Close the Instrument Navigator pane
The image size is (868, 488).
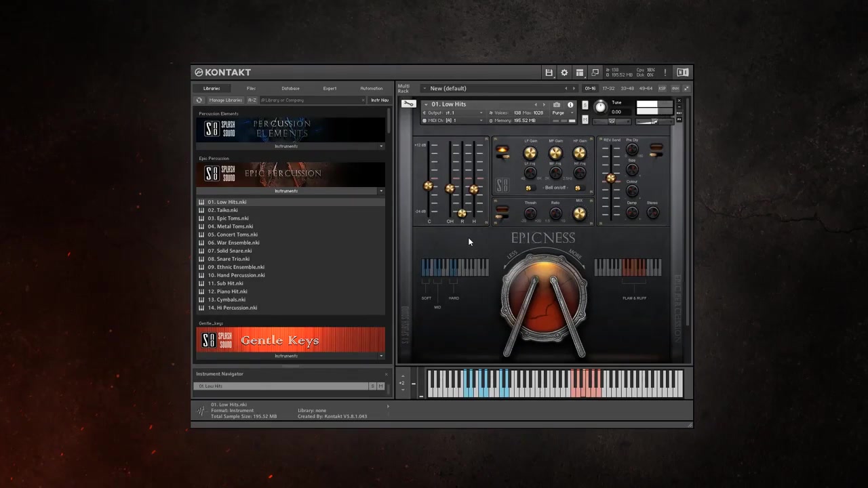pyautogui.click(x=387, y=374)
